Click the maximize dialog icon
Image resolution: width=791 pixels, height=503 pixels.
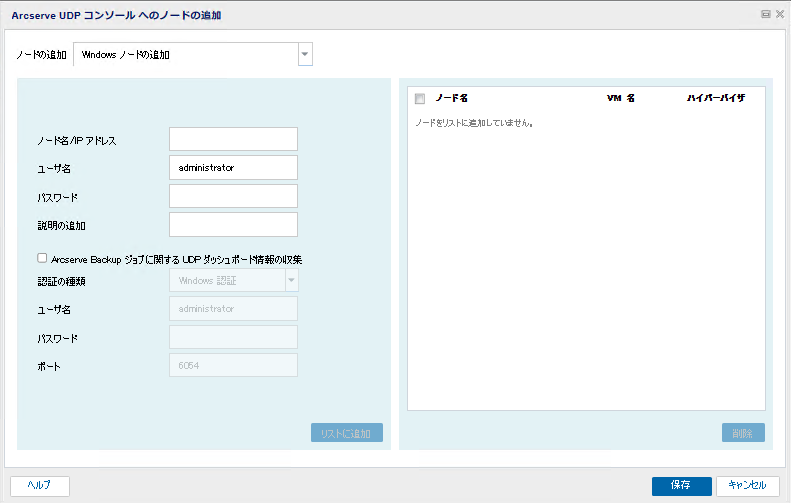pyautogui.click(x=766, y=14)
